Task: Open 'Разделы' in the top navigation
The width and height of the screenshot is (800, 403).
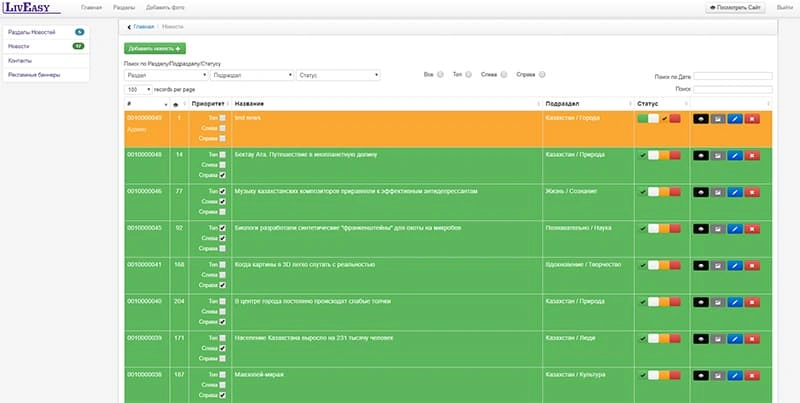Action: pyautogui.click(x=124, y=8)
